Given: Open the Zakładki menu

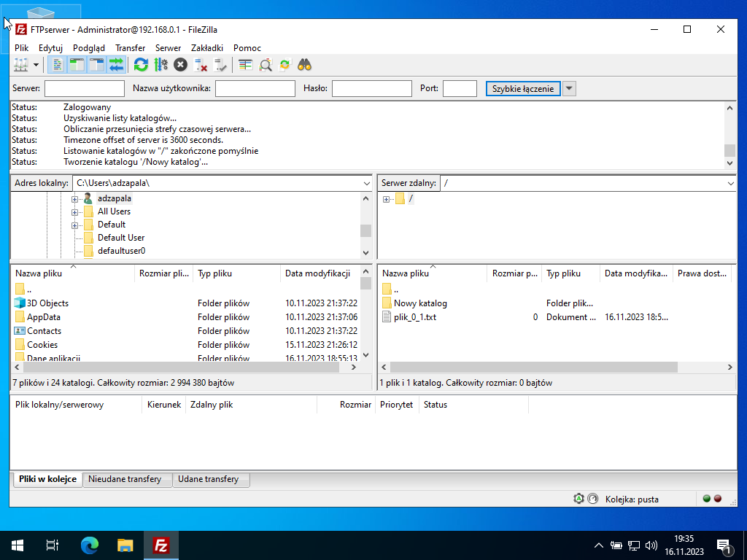Looking at the screenshot, I should pyautogui.click(x=206, y=47).
